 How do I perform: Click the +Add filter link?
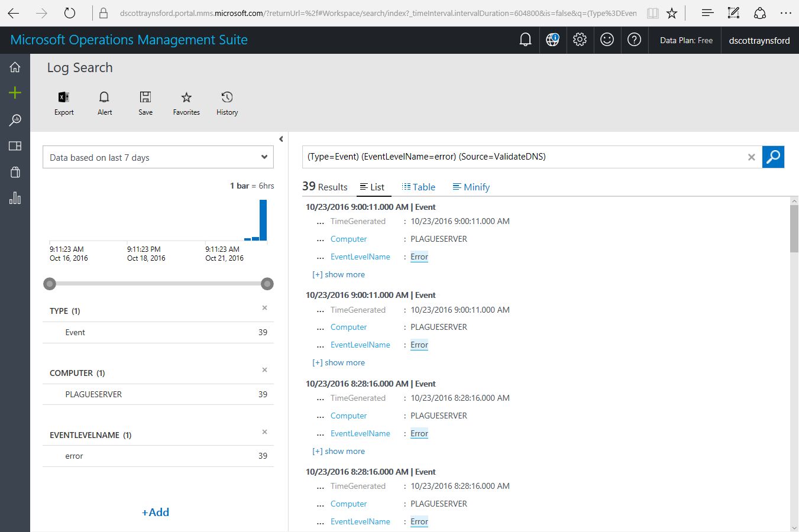coord(156,512)
